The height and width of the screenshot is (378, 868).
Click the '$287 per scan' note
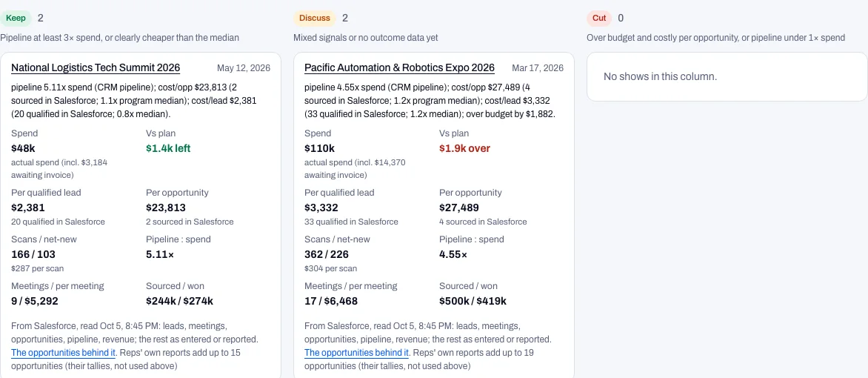37,269
